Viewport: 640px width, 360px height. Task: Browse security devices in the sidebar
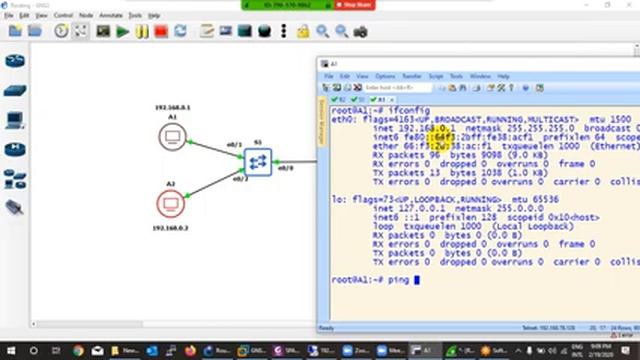[x=15, y=149]
